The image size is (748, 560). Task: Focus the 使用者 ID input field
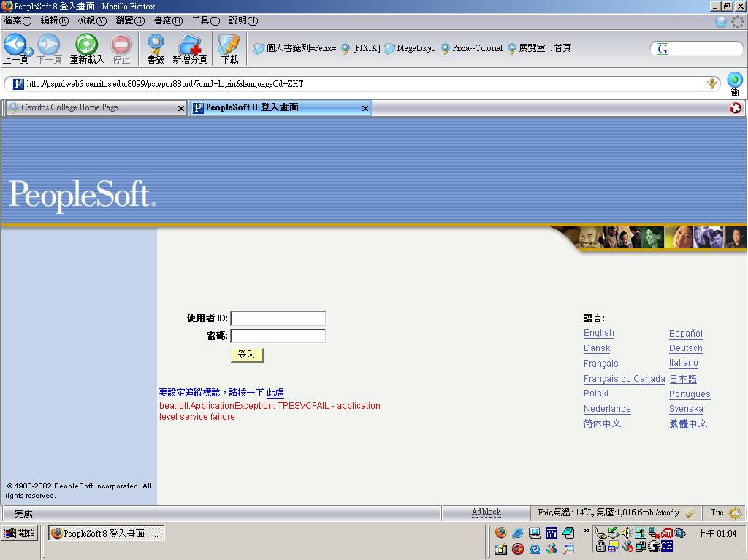tap(278, 318)
